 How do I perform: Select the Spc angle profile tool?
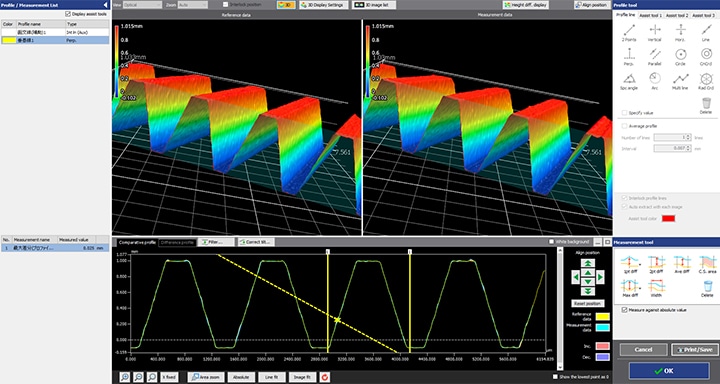click(629, 81)
